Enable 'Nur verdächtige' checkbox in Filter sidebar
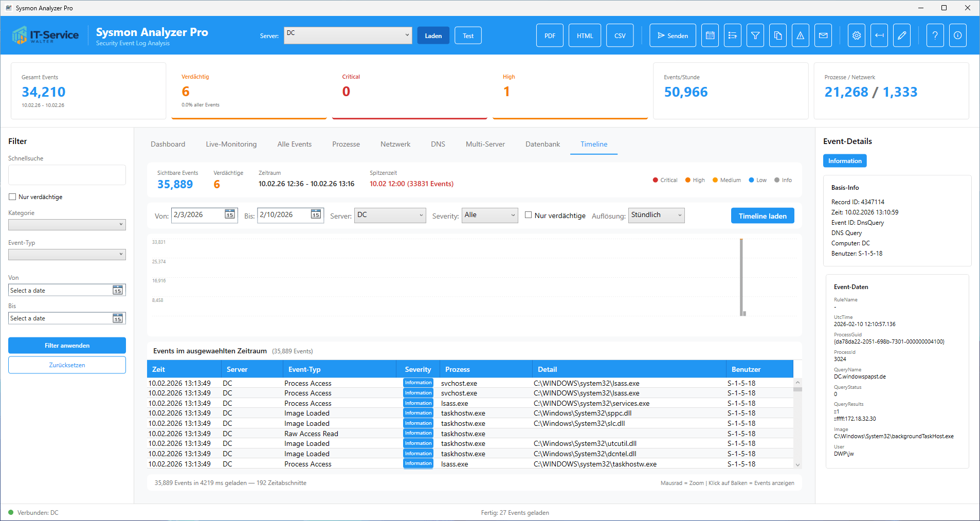Screen dimensions: 980x521 (12, 197)
